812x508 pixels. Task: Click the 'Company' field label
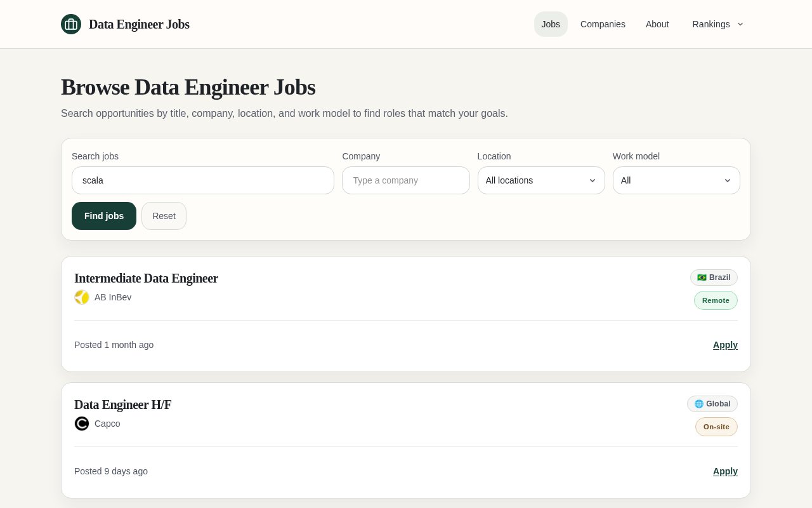tap(361, 156)
